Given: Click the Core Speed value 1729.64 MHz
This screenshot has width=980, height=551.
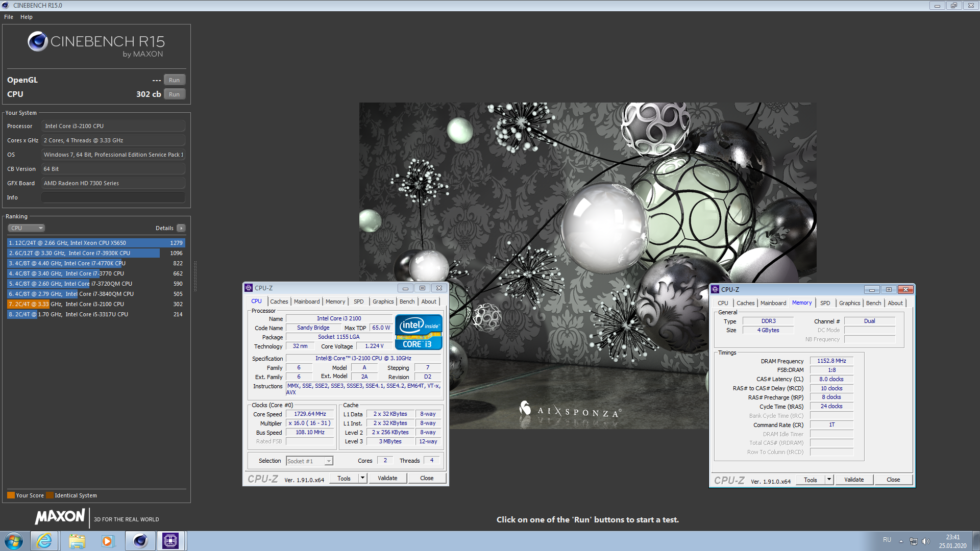Looking at the screenshot, I should [310, 414].
